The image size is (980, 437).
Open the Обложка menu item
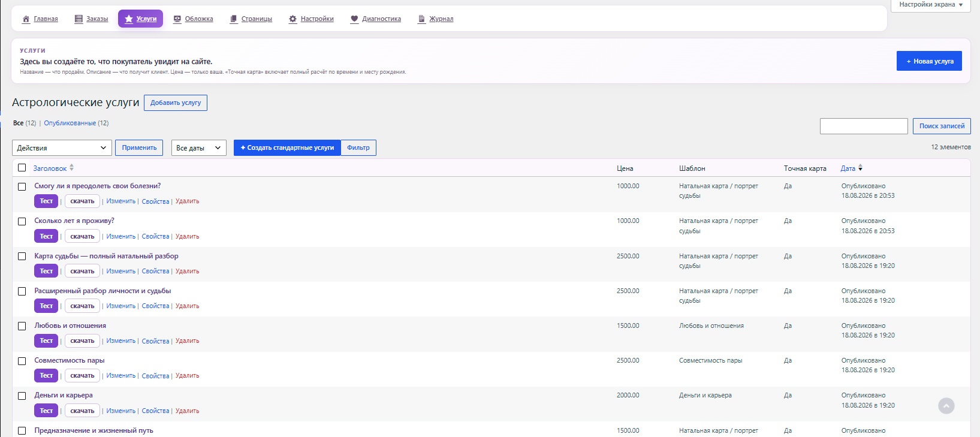[199, 19]
